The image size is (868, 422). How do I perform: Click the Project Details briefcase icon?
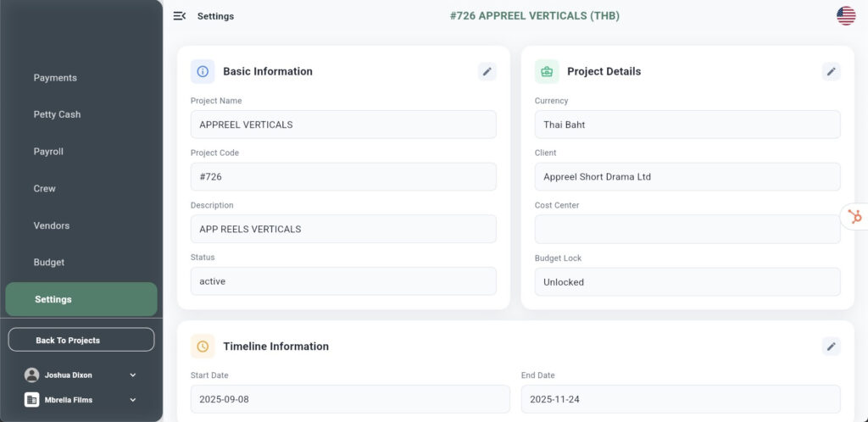[x=547, y=72]
